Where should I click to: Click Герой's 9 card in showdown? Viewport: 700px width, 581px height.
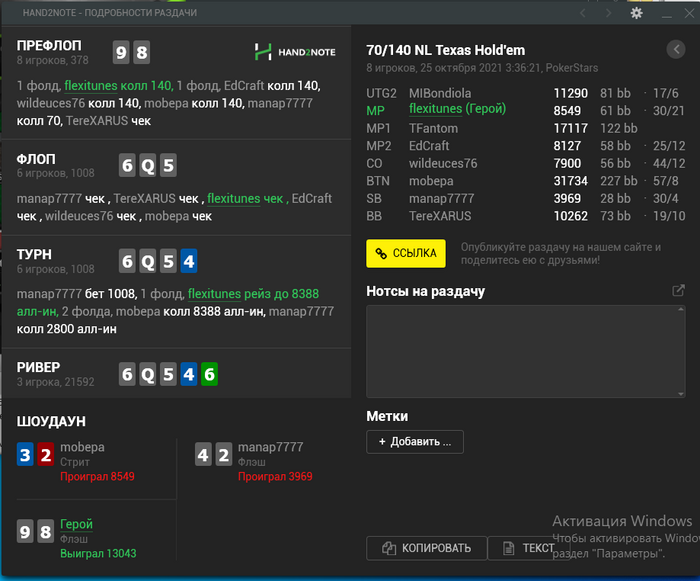25,531
